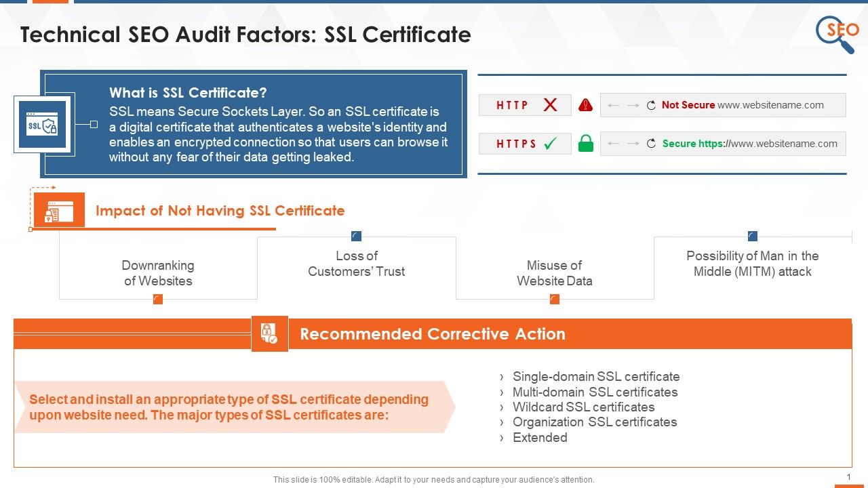Click blue marker above Man in the Middle
868x488 pixels.
pos(753,236)
